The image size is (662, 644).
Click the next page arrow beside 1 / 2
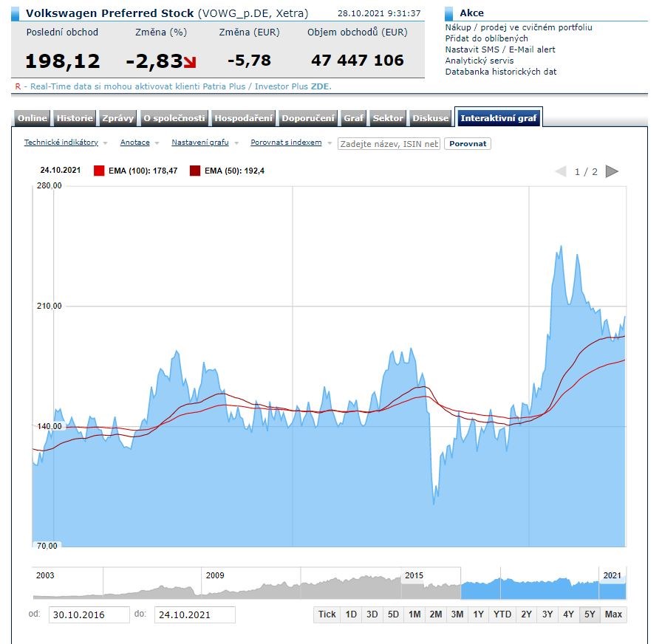[x=612, y=171]
